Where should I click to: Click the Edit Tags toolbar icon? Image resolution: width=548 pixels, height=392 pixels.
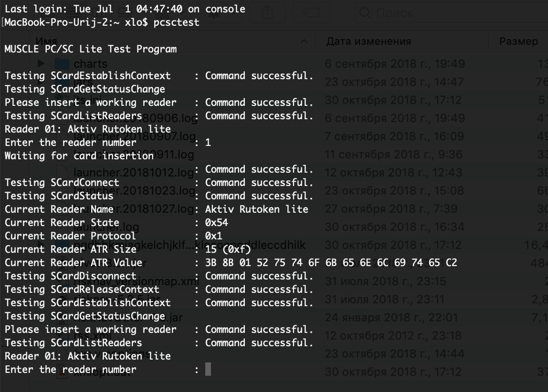click(311, 13)
